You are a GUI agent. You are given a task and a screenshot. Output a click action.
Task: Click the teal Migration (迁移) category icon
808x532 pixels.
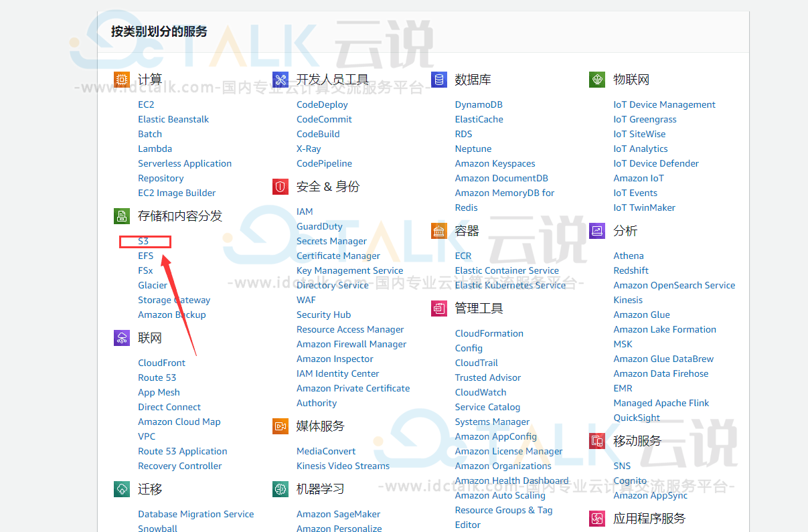[122, 489]
